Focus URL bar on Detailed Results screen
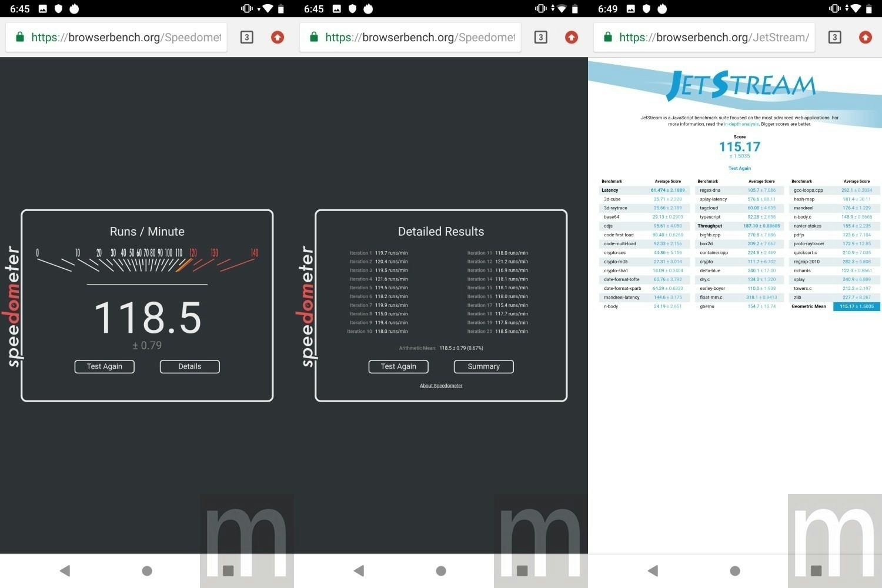Screen dimensions: 882x588 (410, 37)
